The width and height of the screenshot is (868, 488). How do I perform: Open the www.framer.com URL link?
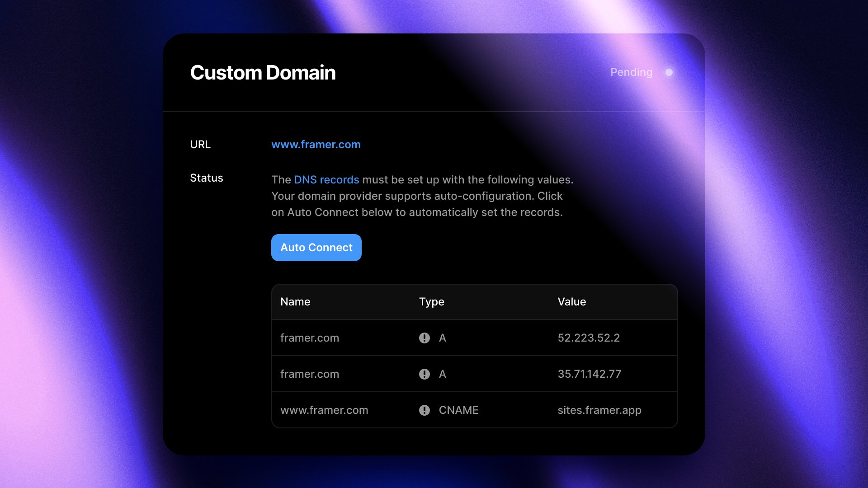316,145
